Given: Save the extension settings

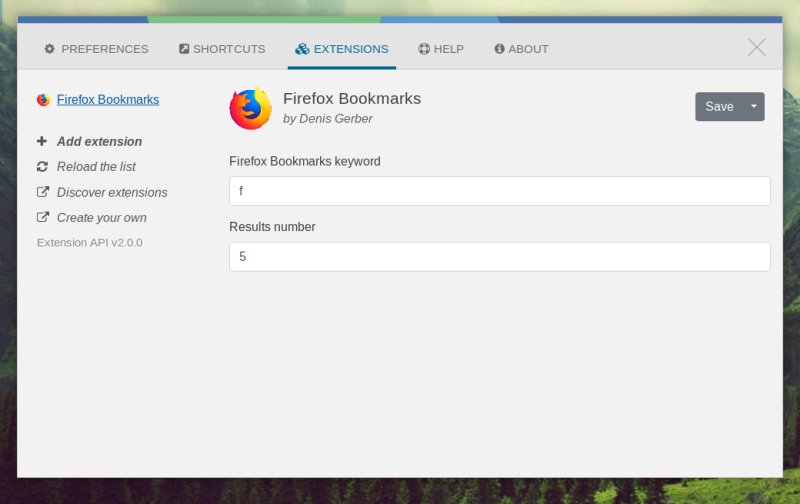Looking at the screenshot, I should point(719,107).
